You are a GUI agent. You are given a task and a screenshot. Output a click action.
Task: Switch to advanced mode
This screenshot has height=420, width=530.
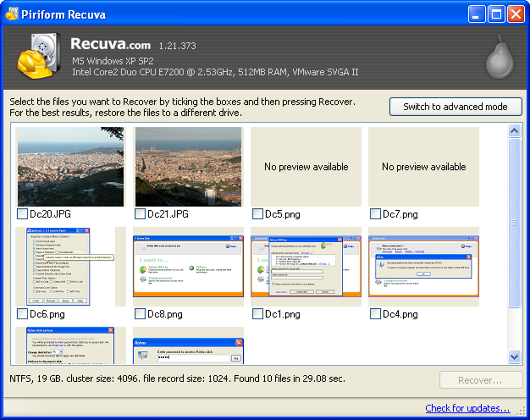coord(455,107)
